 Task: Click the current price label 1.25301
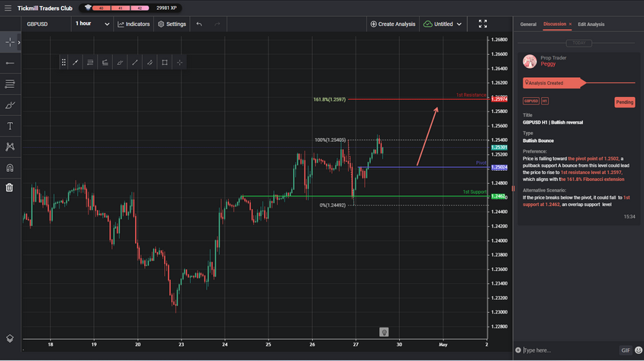tap(499, 147)
